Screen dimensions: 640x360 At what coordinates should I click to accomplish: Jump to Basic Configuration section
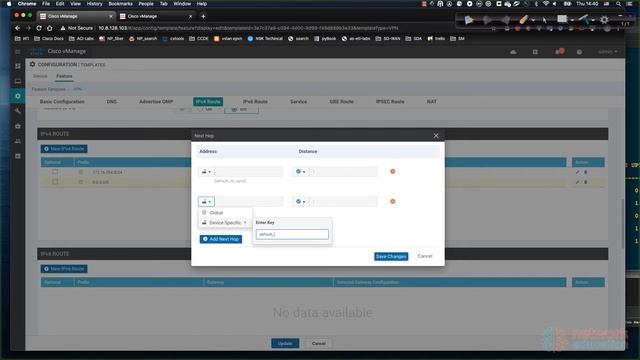point(62,102)
